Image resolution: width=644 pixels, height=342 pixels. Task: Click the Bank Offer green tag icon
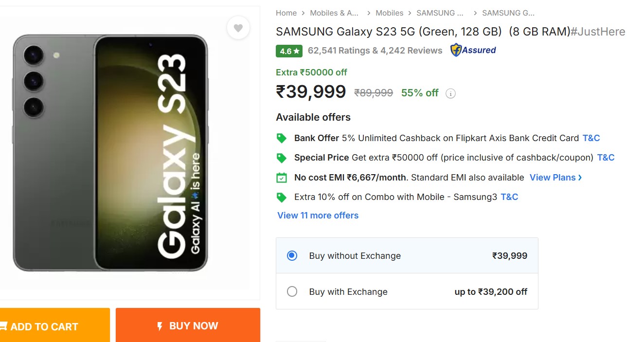click(x=282, y=138)
